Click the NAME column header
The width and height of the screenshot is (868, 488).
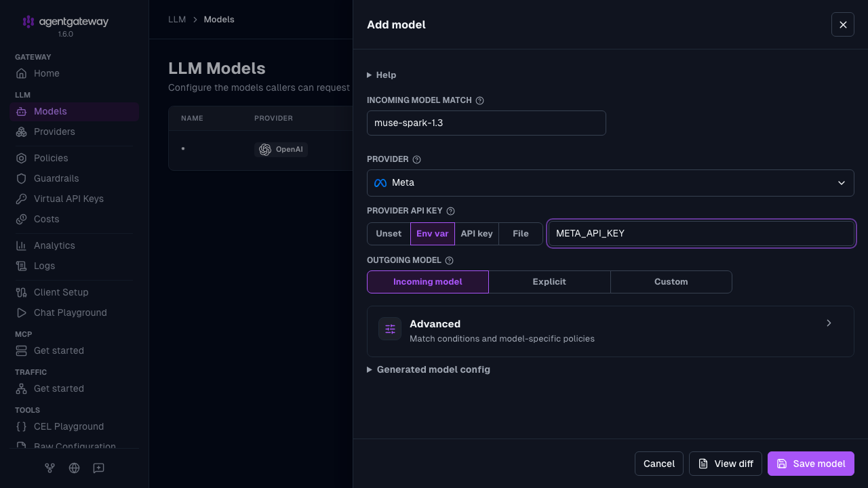coord(192,119)
